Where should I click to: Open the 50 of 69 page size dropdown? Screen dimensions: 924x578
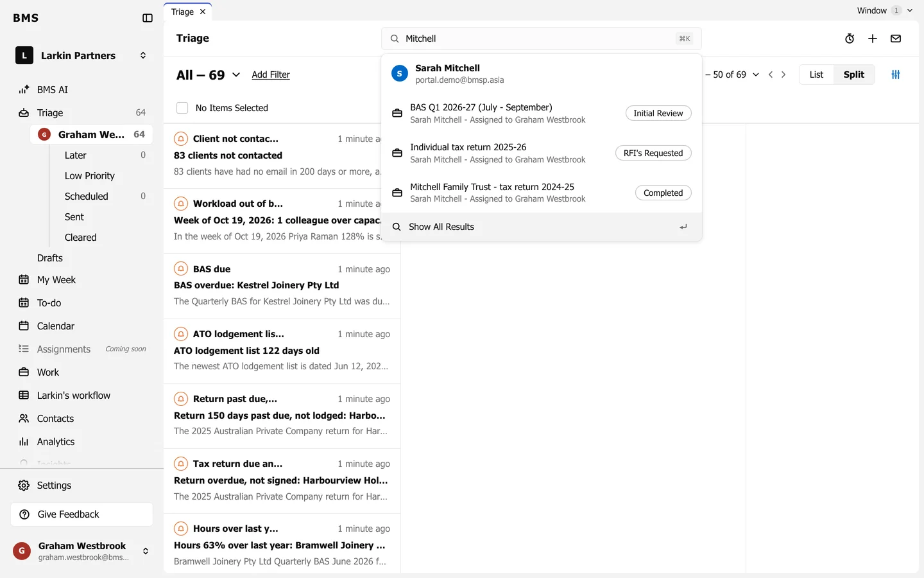(733, 74)
